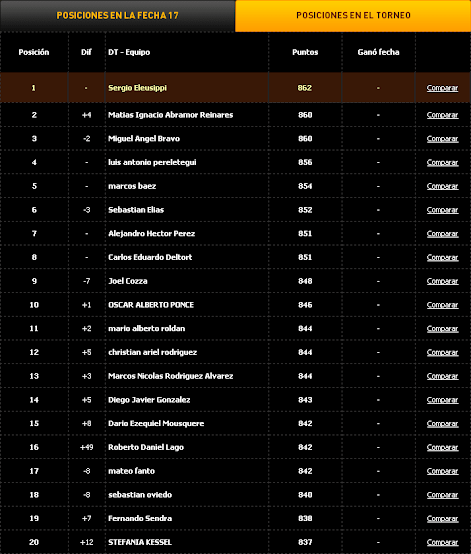Image resolution: width=471 pixels, height=554 pixels.
Task: Click the +12 difference value
Action: [87, 542]
